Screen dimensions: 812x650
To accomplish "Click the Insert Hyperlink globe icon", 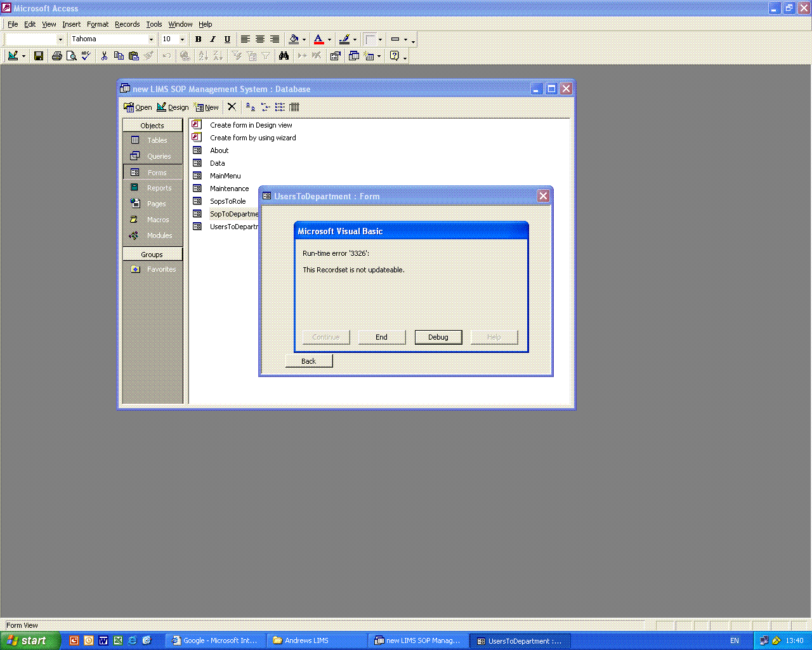I will click(x=185, y=56).
